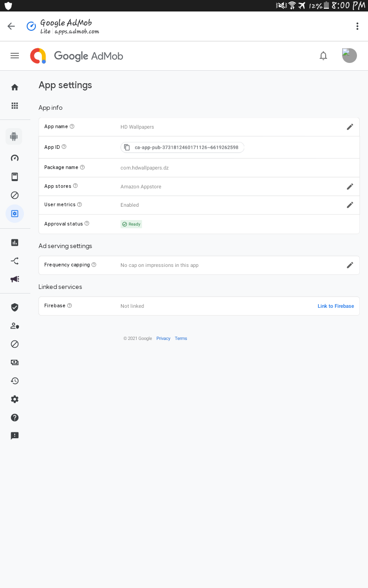The width and height of the screenshot is (368, 588).
Task: Click the Link to Firebase link
Action: click(336, 306)
